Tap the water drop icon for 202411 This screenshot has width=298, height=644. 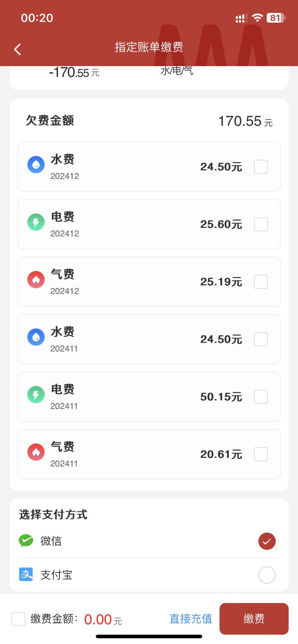(36, 337)
